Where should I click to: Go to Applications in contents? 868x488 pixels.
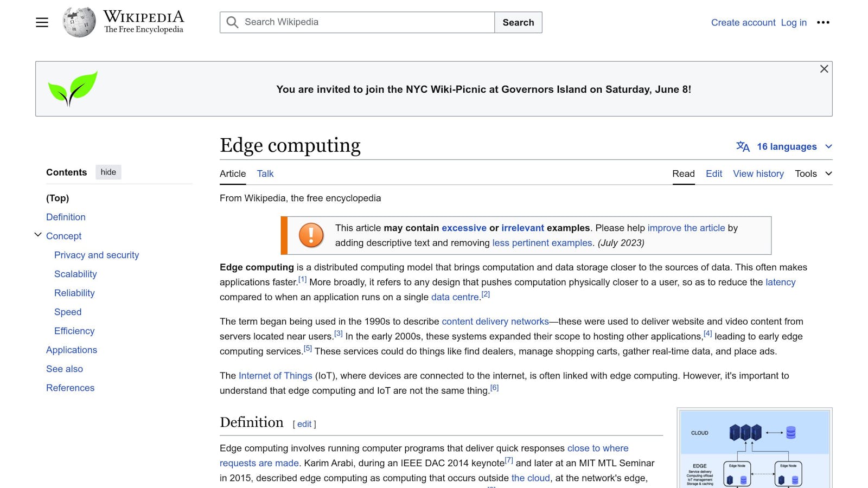72,350
